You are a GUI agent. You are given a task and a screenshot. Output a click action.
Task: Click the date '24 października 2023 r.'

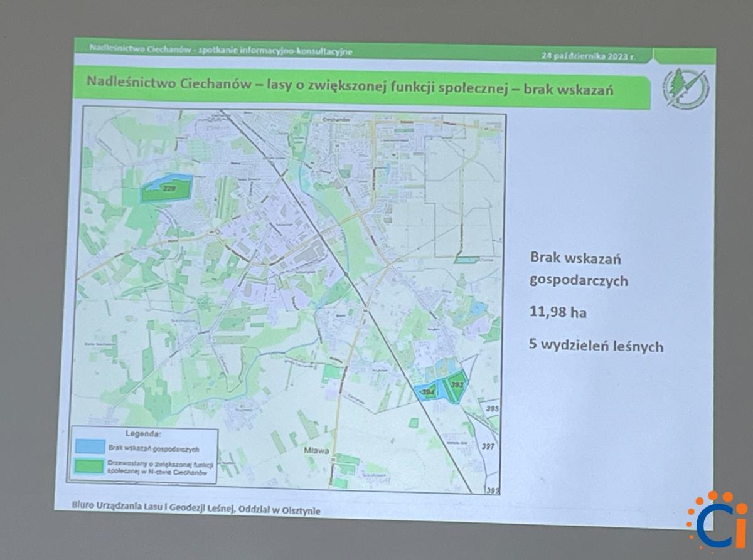pyautogui.click(x=589, y=56)
